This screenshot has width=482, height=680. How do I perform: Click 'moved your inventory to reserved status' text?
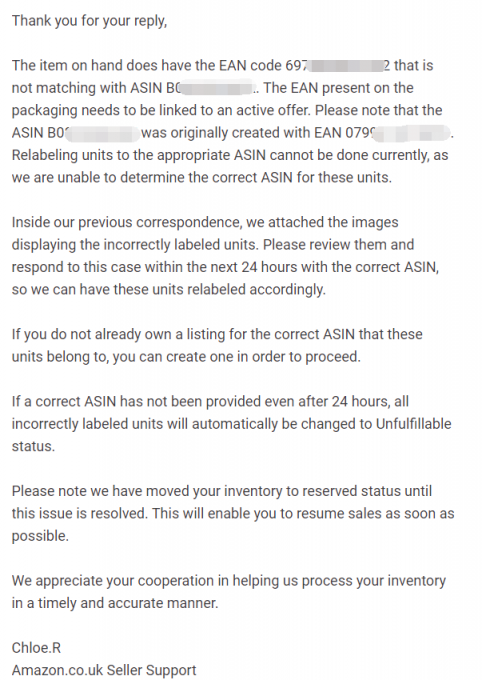click(273, 491)
